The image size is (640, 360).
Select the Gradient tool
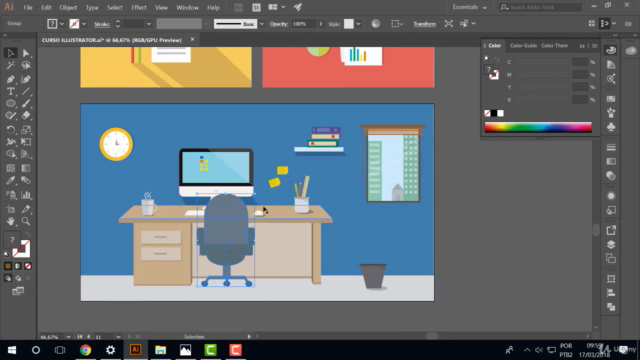tap(26, 168)
